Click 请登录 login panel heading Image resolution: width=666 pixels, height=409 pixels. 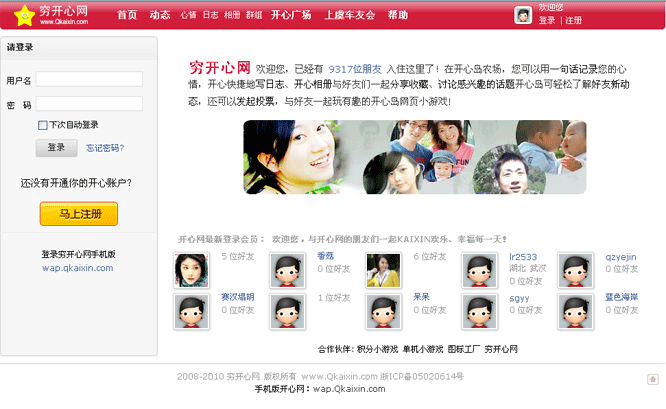(x=20, y=47)
